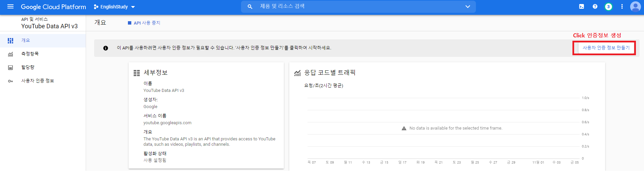Click the 측정항목 chart icon

[10, 54]
